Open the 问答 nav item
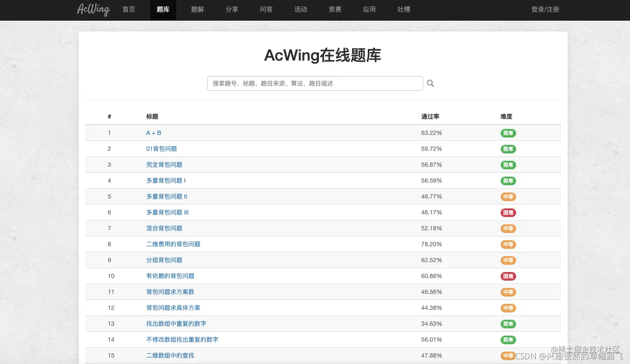Viewport: 630px width, 364px height. pyautogui.click(x=266, y=9)
